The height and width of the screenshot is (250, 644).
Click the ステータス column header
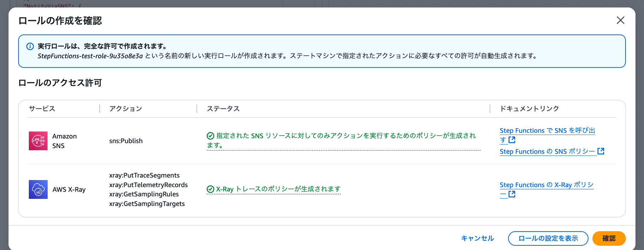click(223, 109)
